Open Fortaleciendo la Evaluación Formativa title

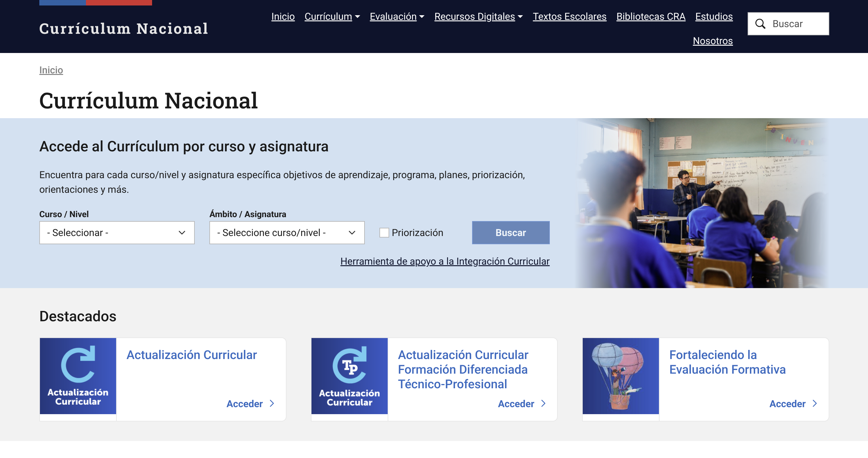click(x=727, y=362)
